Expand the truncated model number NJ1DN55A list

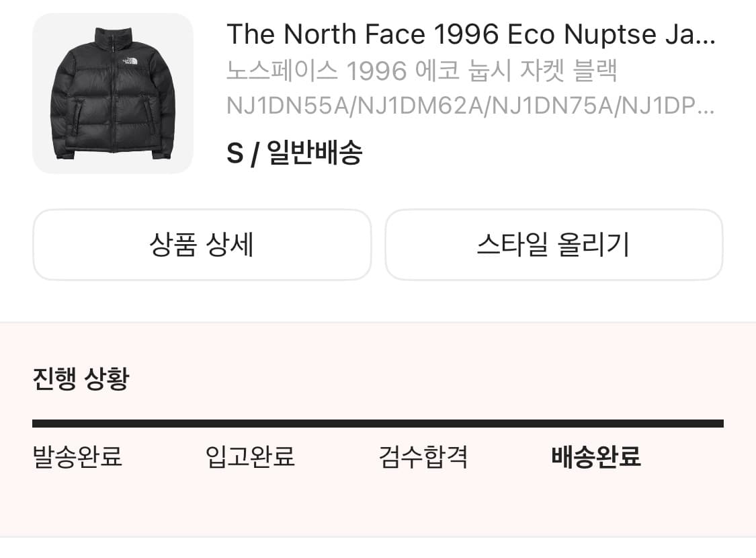point(470,106)
